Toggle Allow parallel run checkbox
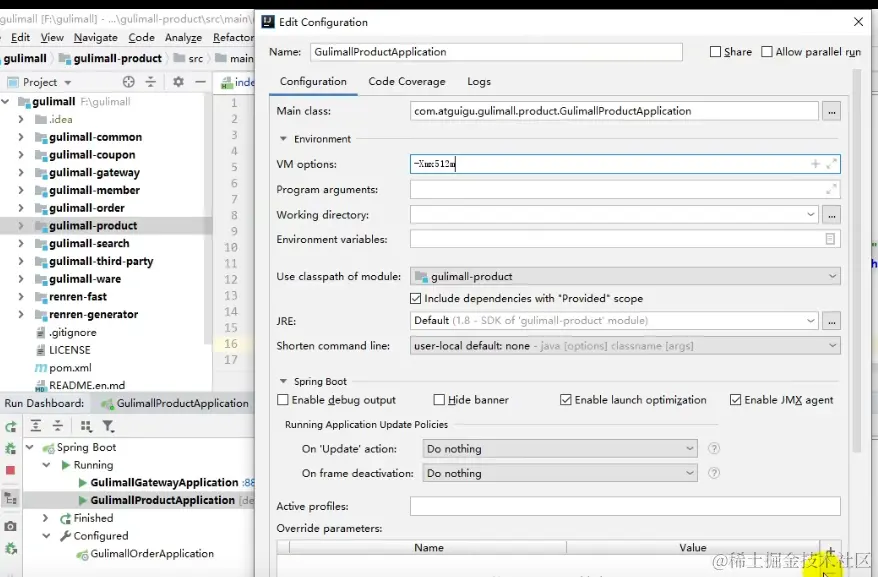Image resolution: width=878 pixels, height=577 pixels. click(x=767, y=52)
